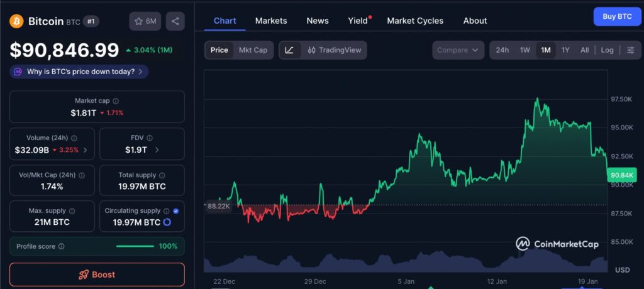The width and height of the screenshot is (644, 289).
Task: Open the Chart tab
Action: point(225,21)
